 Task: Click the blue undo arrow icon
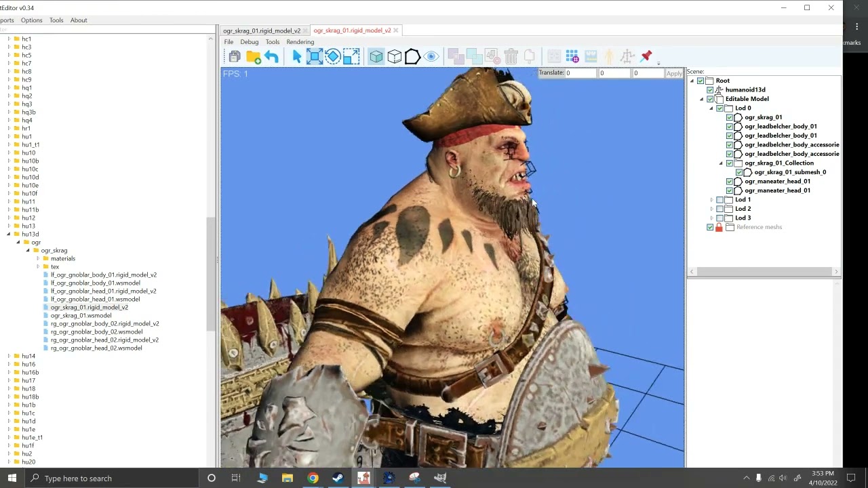pyautogui.click(x=271, y=57)
